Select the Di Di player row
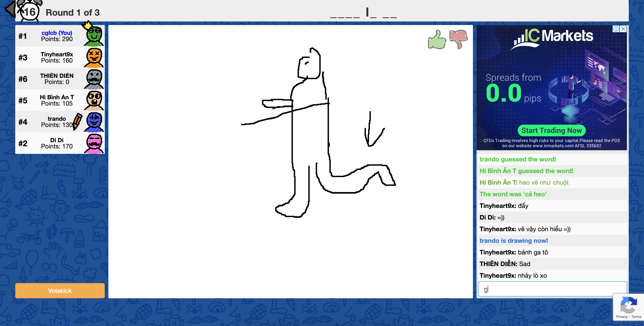 (x=57, y=143)
